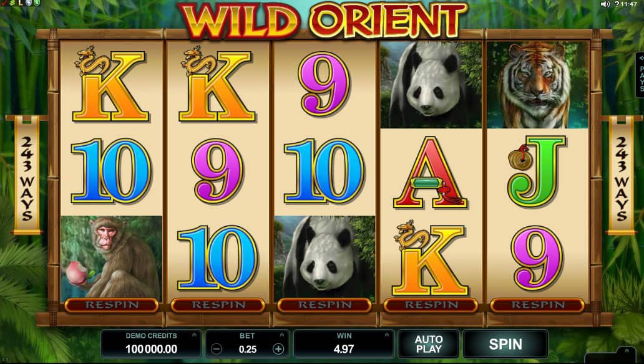Open the Auto Play options

coord(429,344)
